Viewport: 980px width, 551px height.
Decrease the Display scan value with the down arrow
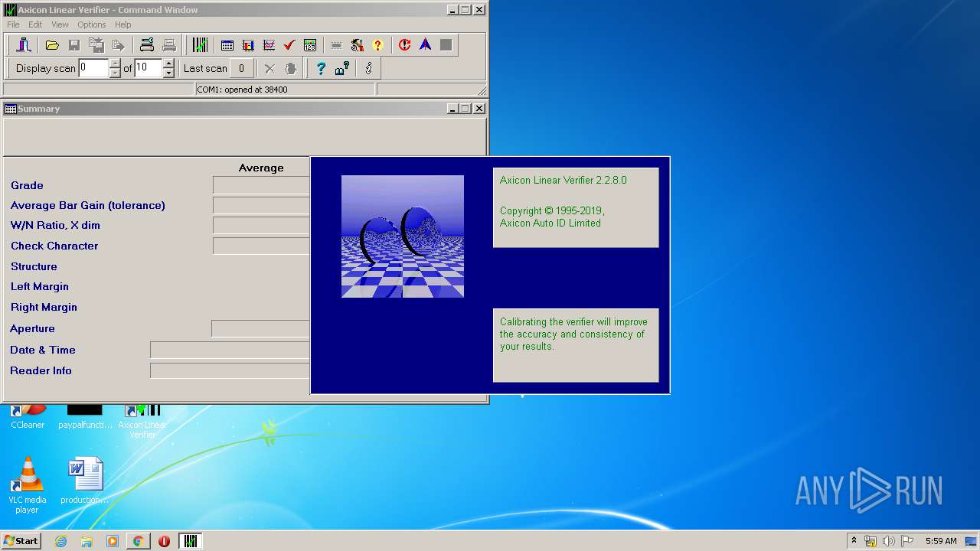click(x=115, y=73)
